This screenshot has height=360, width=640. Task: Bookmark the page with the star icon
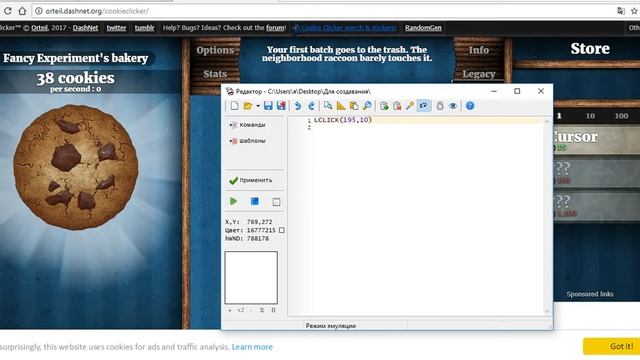(634, 11)
